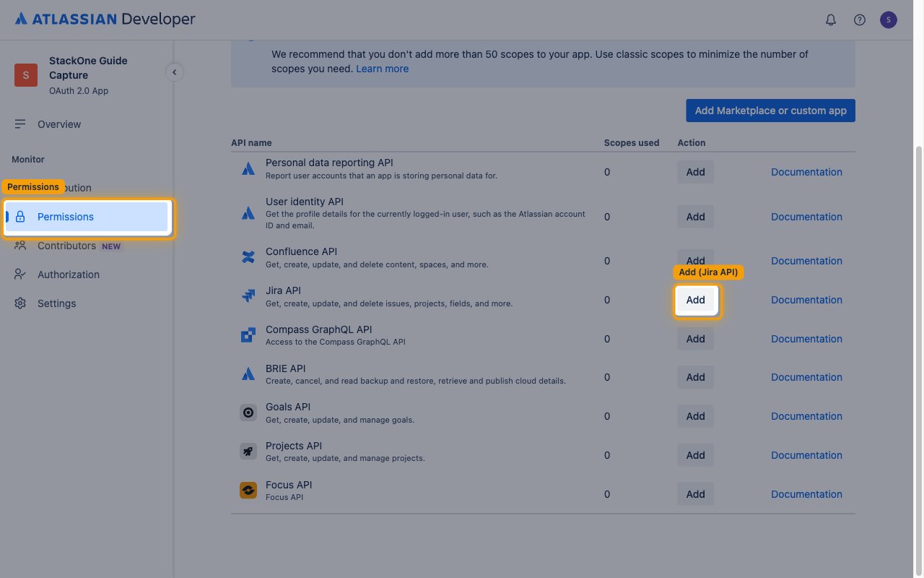
Task: Open Documentation for BRIE API
Action: (x=806, y=377)
